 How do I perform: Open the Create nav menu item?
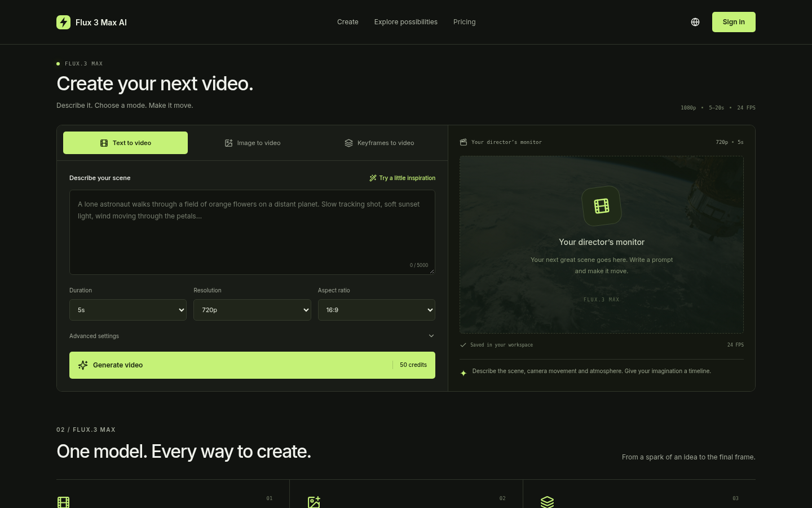(x=348, y=22)
